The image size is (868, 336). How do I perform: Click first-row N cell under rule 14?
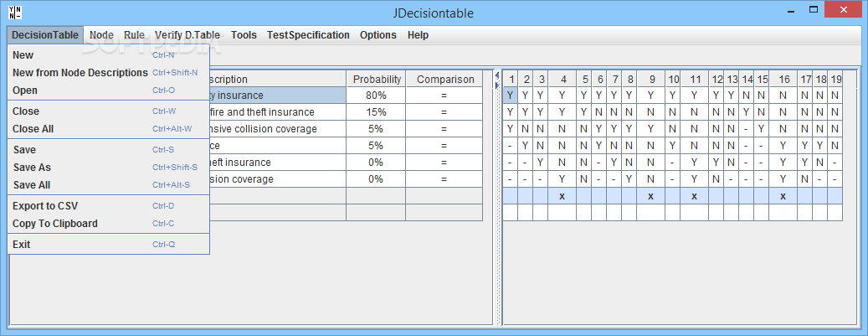pyautogui.click(x=747, y=96)
